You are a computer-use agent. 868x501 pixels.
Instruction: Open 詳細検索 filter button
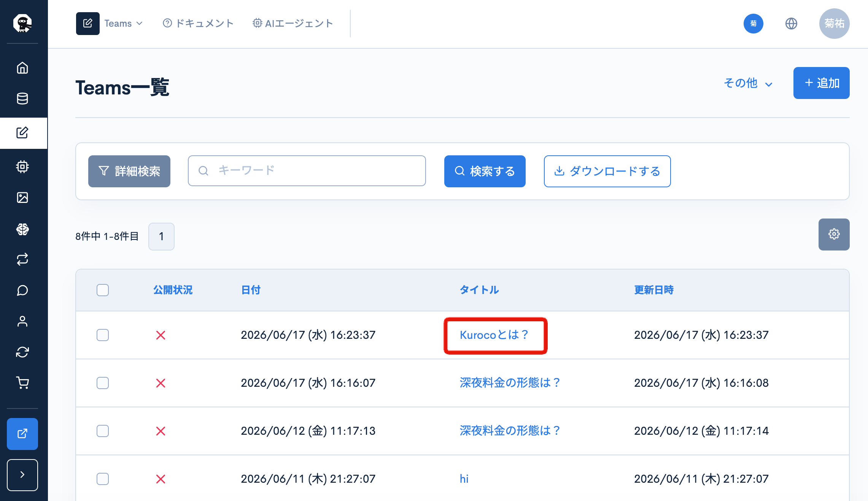coord(129,171)
